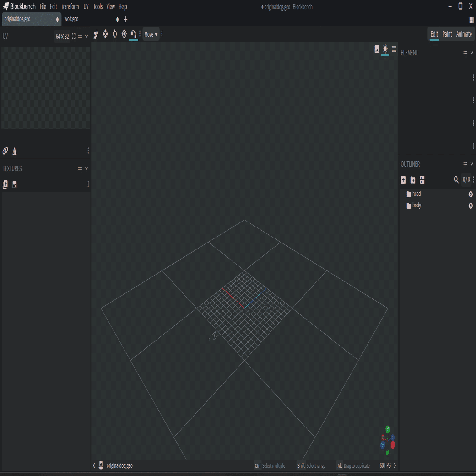Open the Outliner toolbar overflow dots
The image size is (476, 476).
473,180
